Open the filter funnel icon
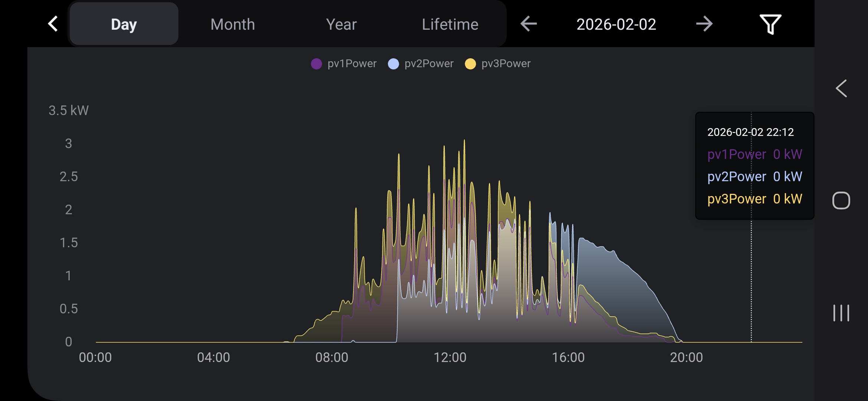The image size is (868, 401). click(770, 24)
